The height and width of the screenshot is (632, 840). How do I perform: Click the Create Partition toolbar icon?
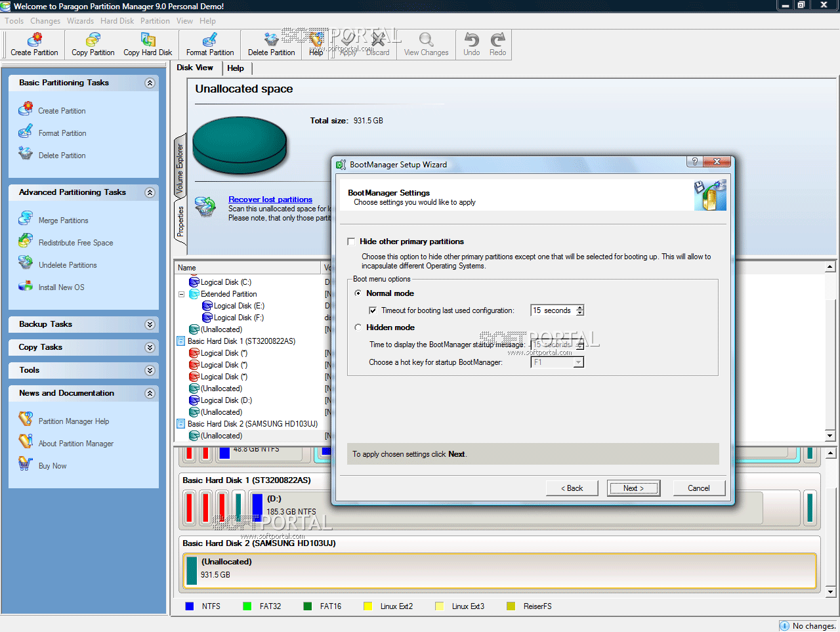point(34,40)
